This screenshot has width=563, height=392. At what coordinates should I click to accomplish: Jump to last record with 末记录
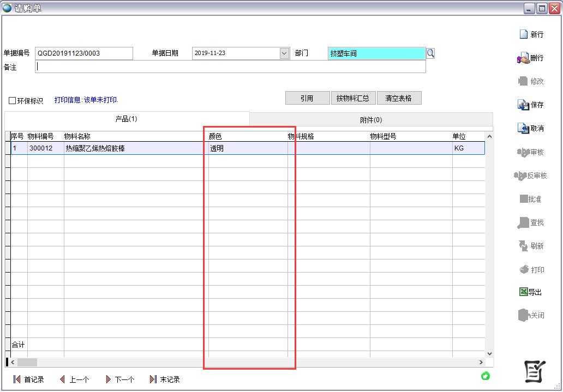point(153,379)
